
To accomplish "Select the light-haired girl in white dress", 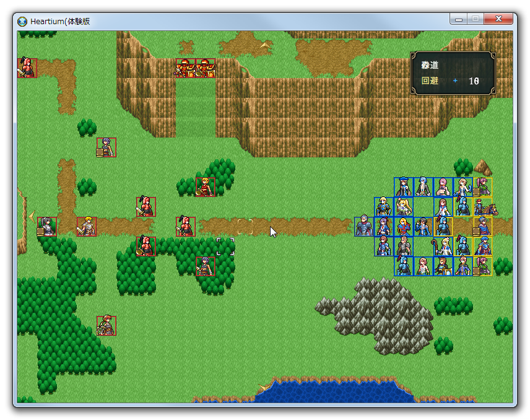I will [x=424, y=266].
